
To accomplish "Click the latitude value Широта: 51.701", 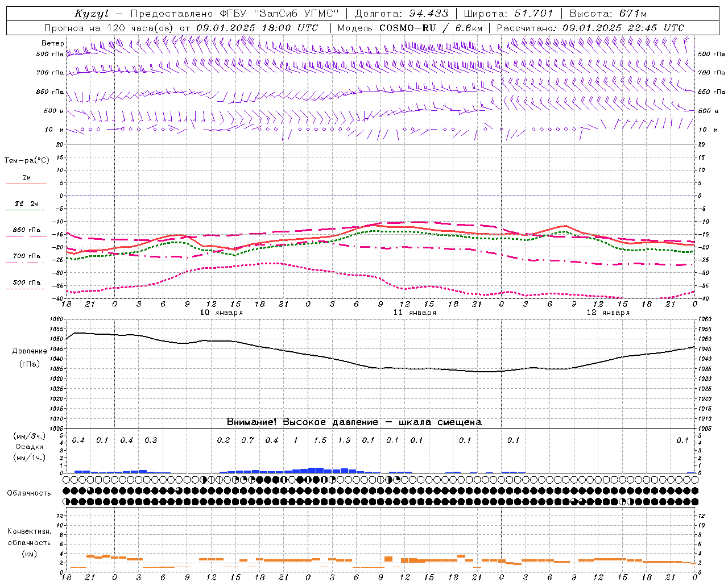I will 508,14.
